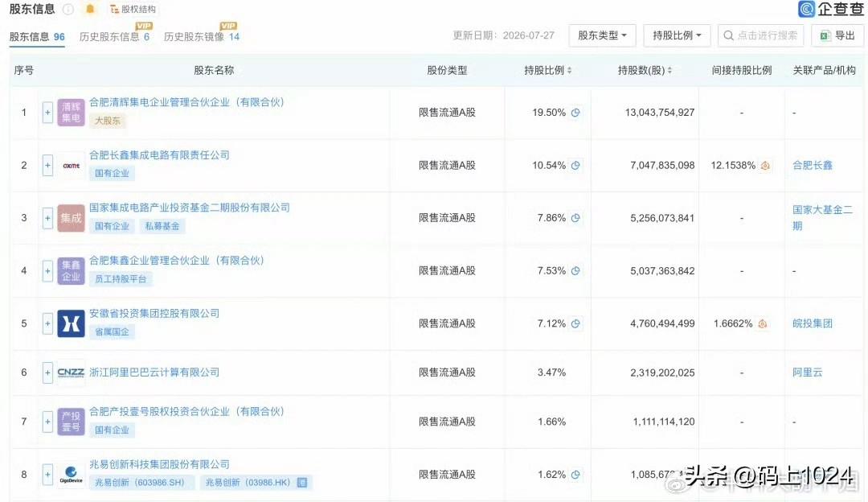
Task: Open the 股东类型 filter dropdown
Action: [602, 35]
